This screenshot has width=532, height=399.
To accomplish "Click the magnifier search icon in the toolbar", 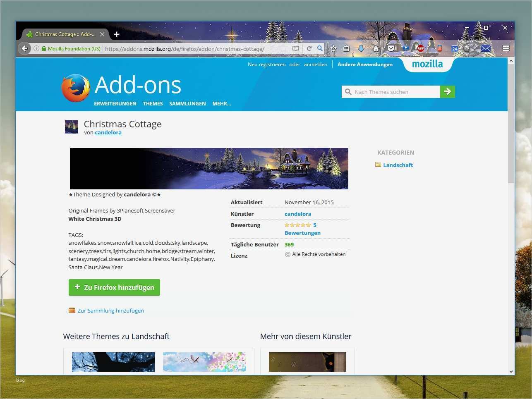I will tap(320, 48).
